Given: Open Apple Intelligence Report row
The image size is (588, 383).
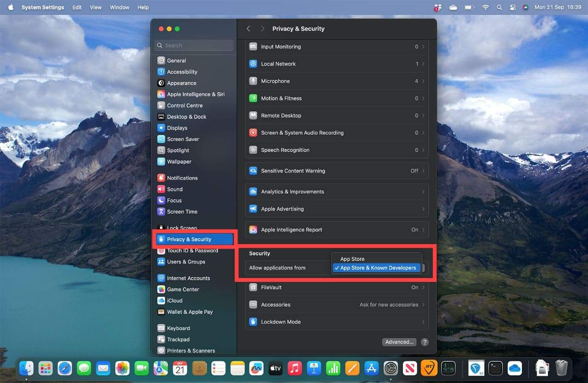Looking at the screenshot, I should (x=337, y=229).
